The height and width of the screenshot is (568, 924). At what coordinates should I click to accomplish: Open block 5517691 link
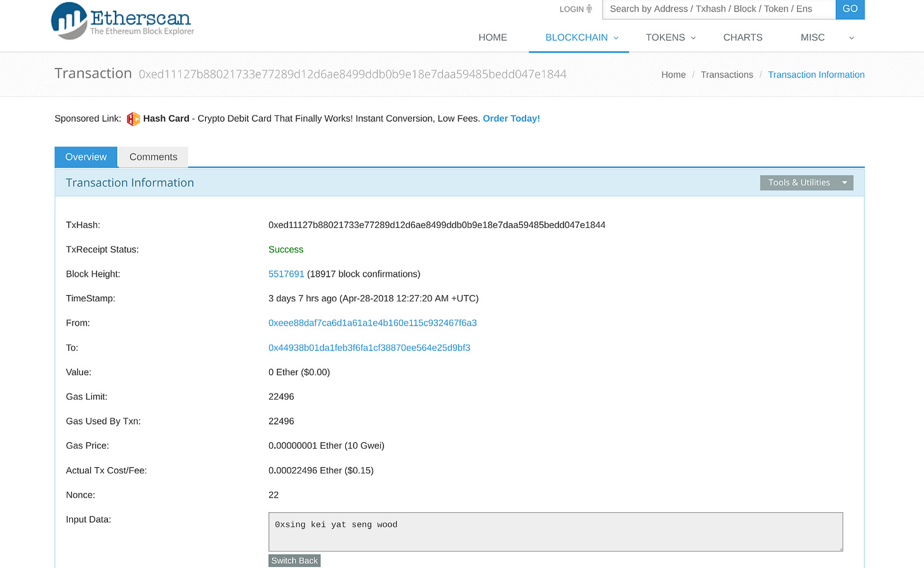coord(286,274)
